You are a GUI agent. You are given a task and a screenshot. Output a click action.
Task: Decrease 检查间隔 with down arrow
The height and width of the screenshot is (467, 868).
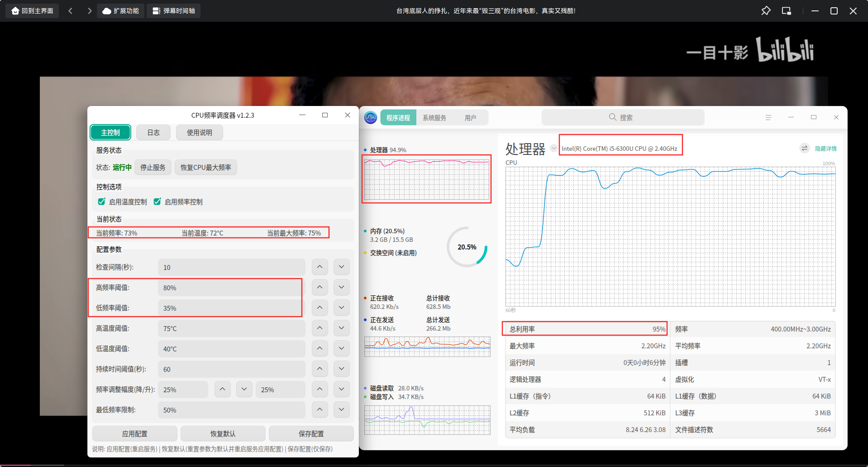point(342,267)
